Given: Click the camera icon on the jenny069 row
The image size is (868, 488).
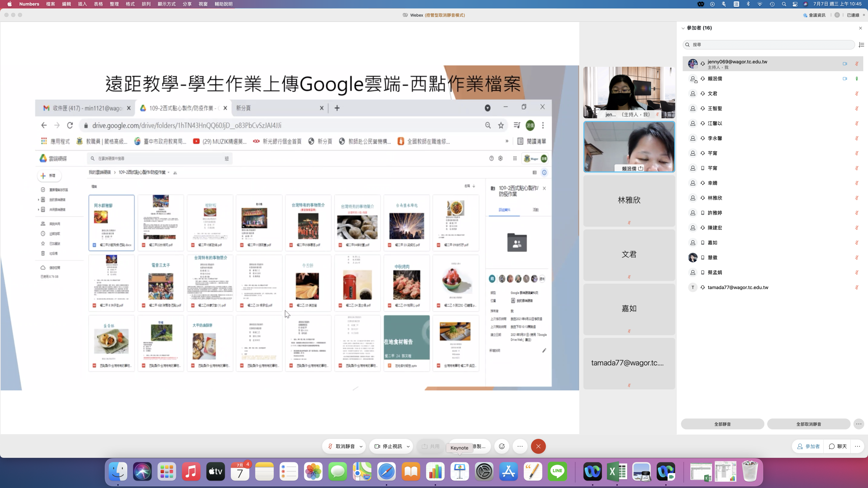Looking at the screenshot, I should tap(845, 64).
